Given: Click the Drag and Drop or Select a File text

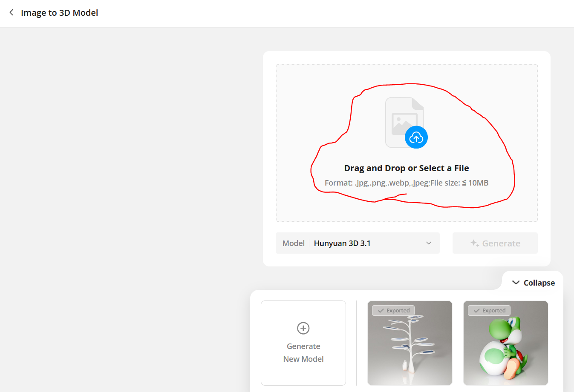Looking at the screenshot, I should click(407, 168).
